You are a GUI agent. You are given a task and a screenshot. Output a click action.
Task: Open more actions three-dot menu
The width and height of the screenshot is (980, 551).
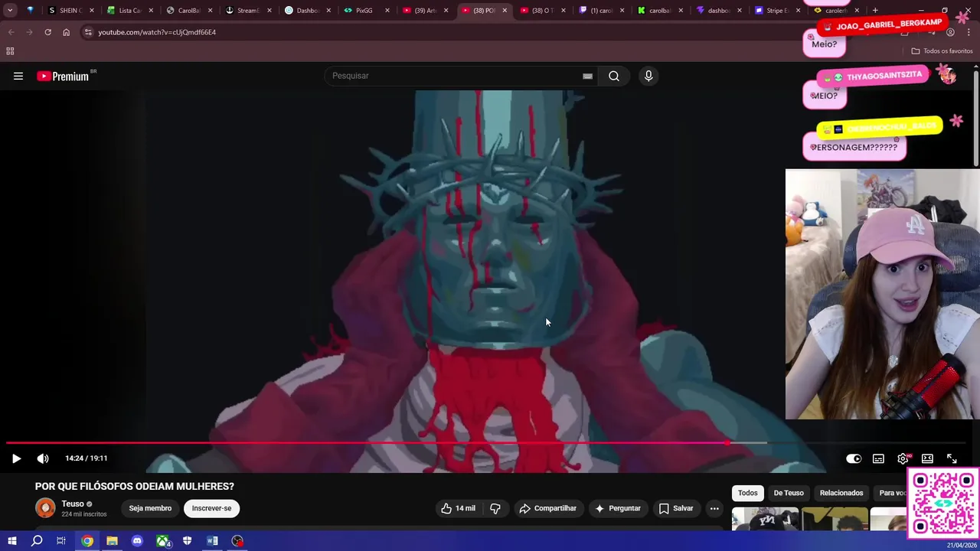[714, 508]
